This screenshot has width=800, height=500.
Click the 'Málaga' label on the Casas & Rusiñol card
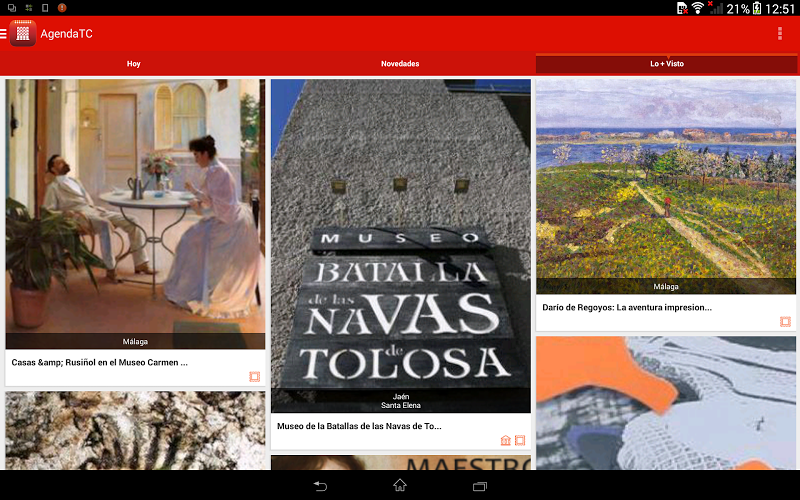click(135, 342)
